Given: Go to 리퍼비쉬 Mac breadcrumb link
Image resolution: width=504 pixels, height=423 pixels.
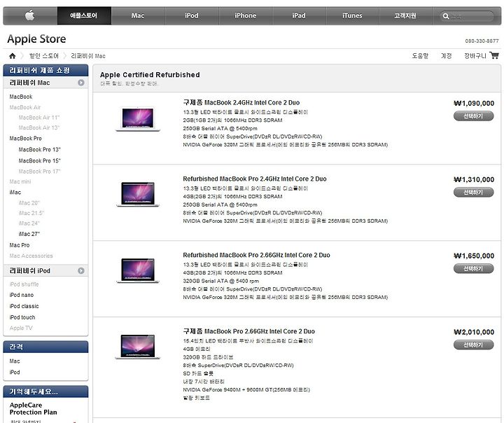Looking at the screenshot, I should tap(88, 56).
